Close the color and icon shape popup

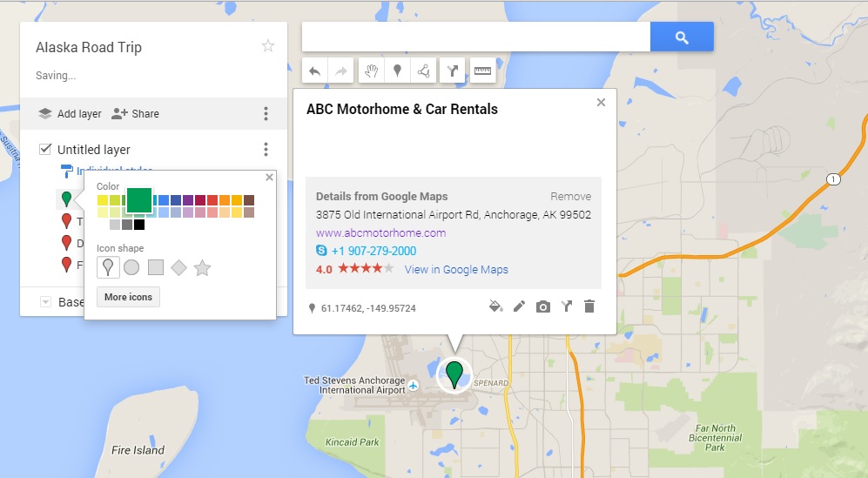(269, 178)
